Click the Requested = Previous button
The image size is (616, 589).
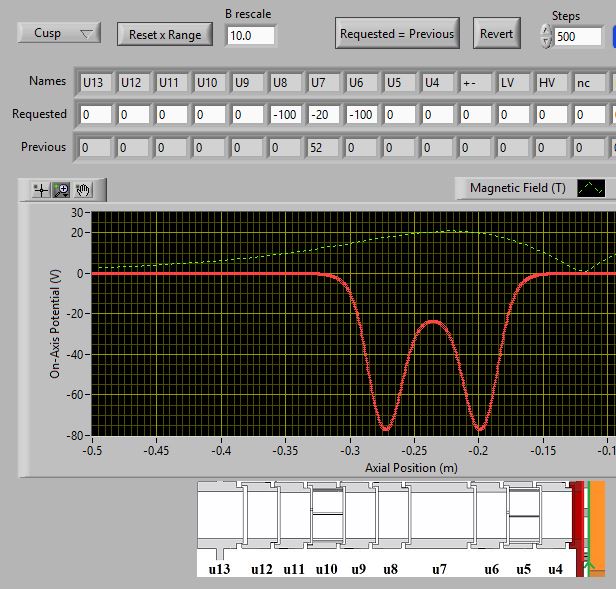397,33
